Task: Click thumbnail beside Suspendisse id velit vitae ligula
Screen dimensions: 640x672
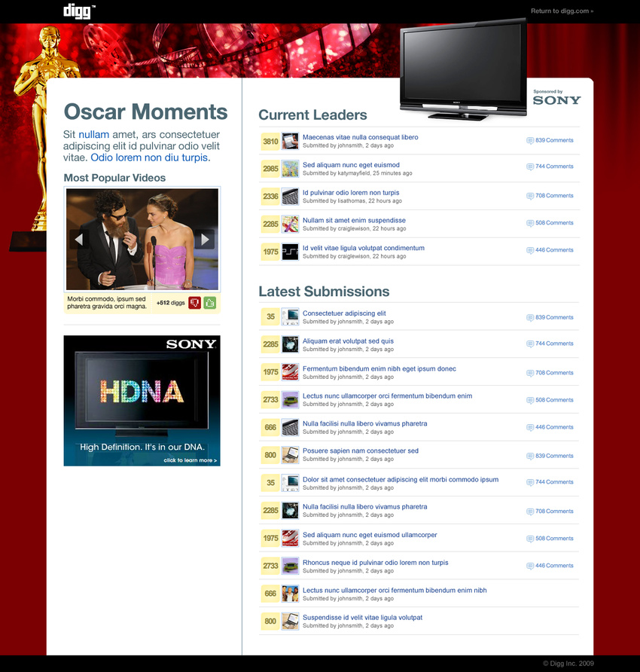Action: coord(290,622)
